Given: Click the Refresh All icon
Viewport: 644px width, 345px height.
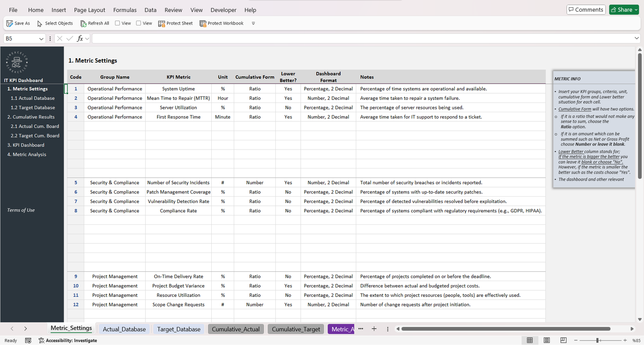Looking at the screenshot, I should click(x=83, y=24).
